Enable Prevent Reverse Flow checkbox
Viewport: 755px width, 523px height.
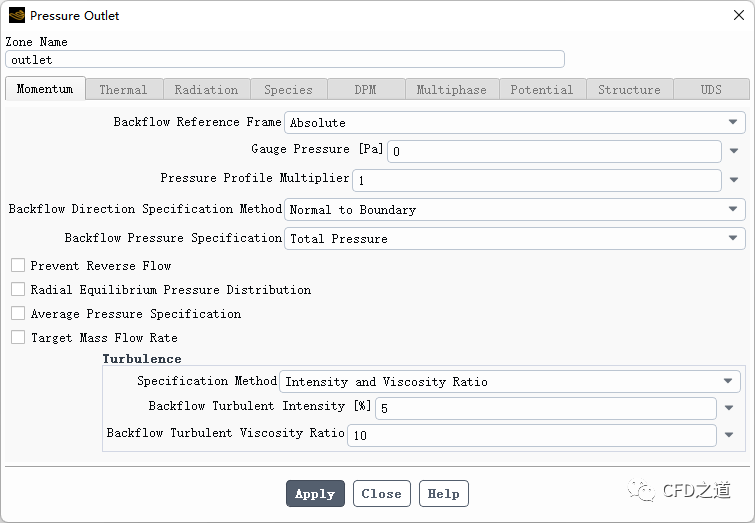(18, 266)
